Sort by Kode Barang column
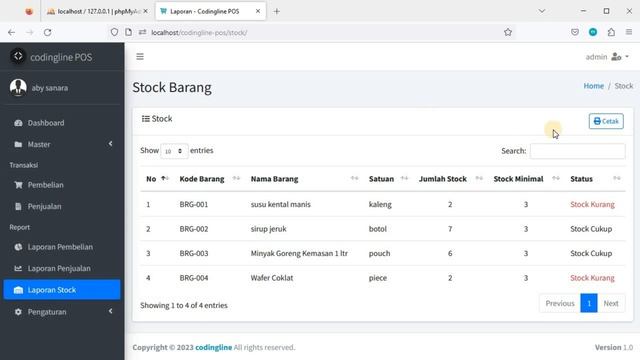This screenshot has width=640, height=360. [x=209, y=179]
